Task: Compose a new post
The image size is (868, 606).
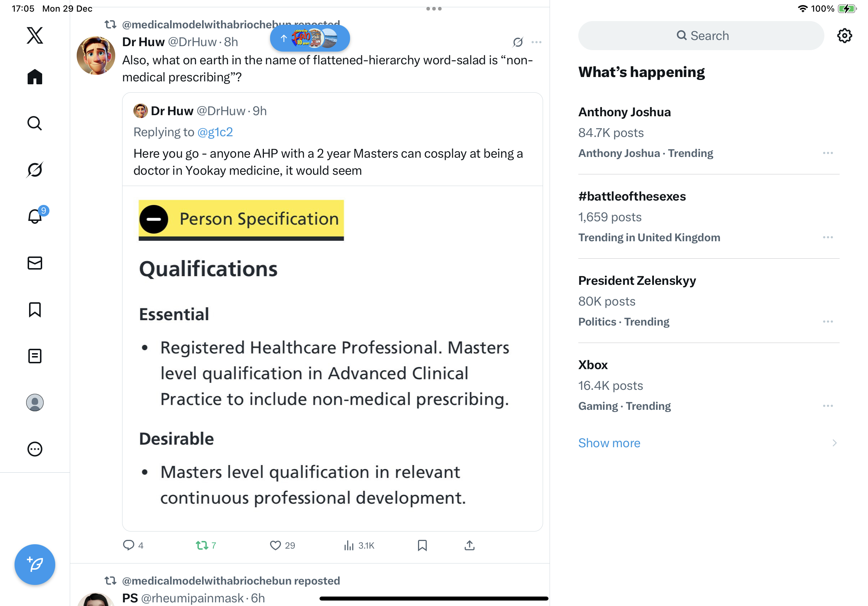Action: pyautogui.click(x=35, y=565)
